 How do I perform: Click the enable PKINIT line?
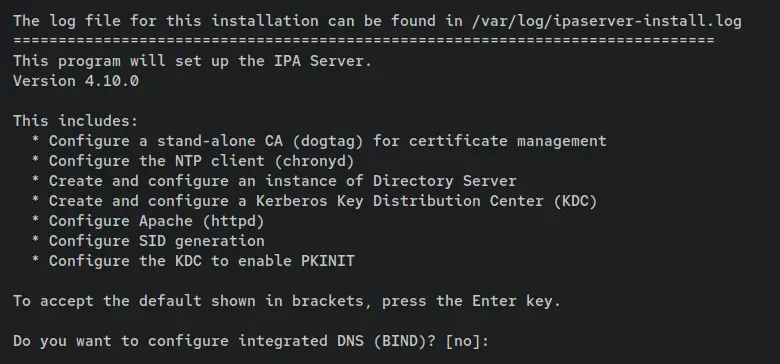click(193, 261)
